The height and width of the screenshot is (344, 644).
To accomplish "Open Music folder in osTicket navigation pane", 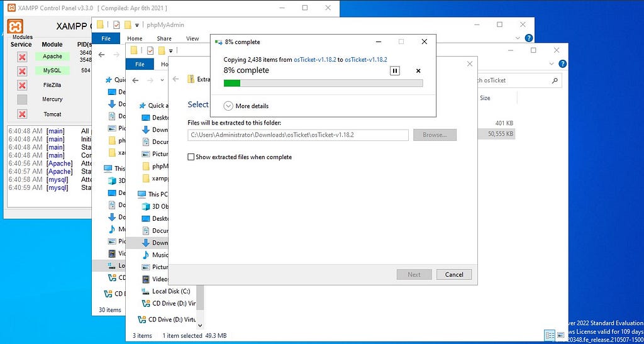I will click(x=155, y=255).
